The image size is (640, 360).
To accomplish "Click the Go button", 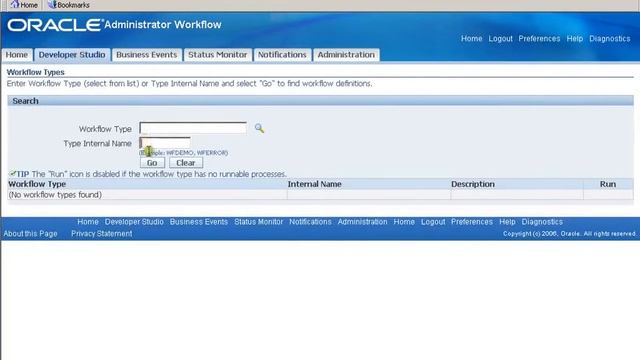I will pos(152,163).
